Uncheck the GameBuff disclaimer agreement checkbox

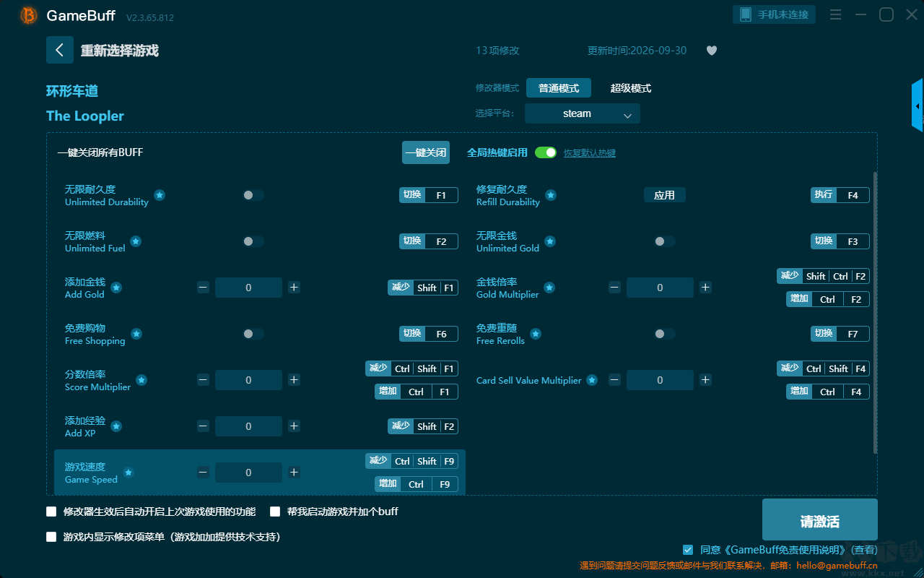[688, 550]
